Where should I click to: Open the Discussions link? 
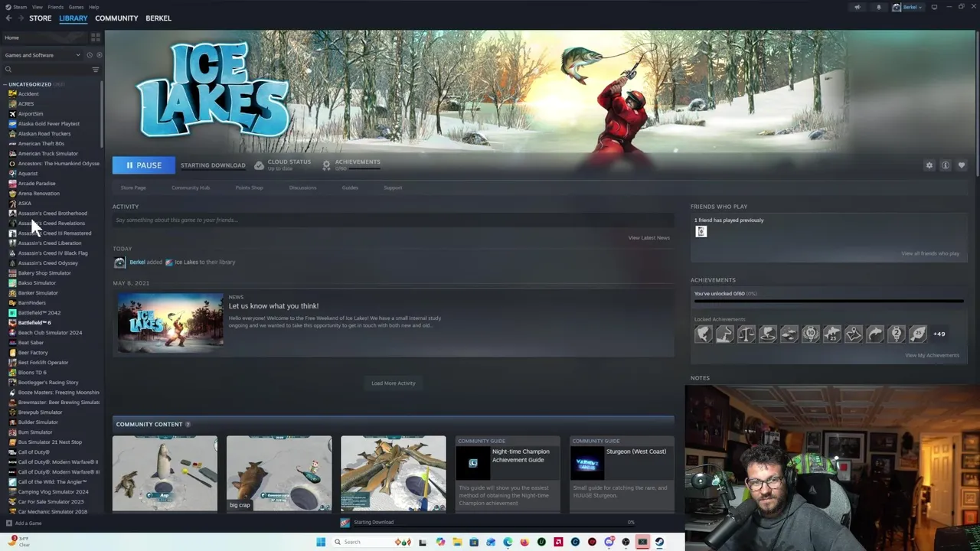click(x=302, y=187)
